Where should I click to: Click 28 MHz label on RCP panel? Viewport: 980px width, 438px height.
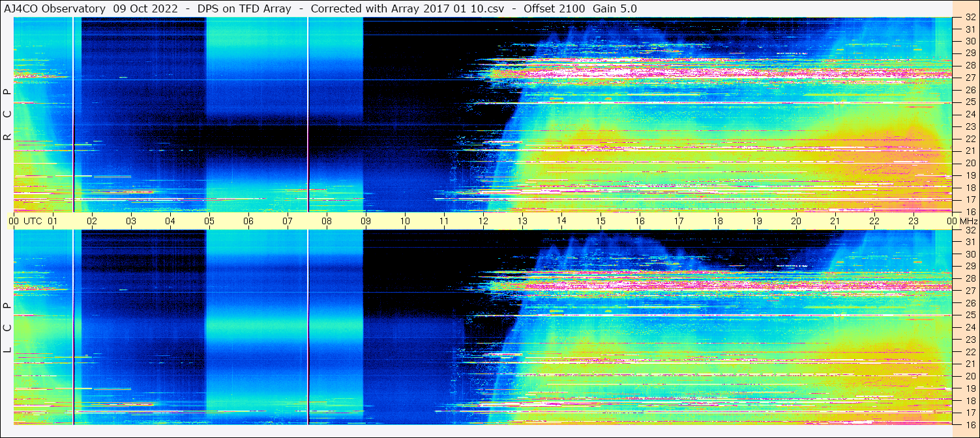970,65
